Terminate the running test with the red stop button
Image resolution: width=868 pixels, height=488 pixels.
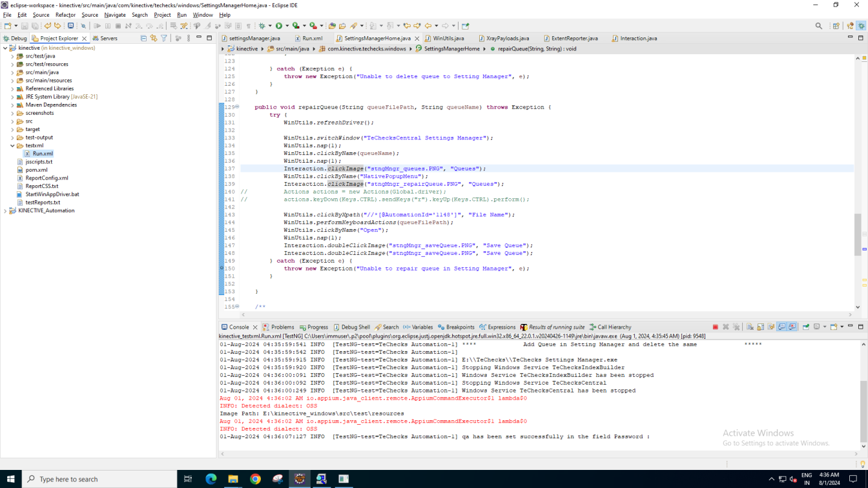point(715,327)
